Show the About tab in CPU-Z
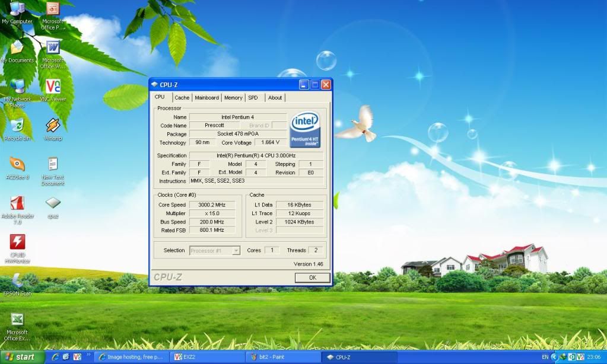Screen dimensions: 607x364 (x=275, y=98)
